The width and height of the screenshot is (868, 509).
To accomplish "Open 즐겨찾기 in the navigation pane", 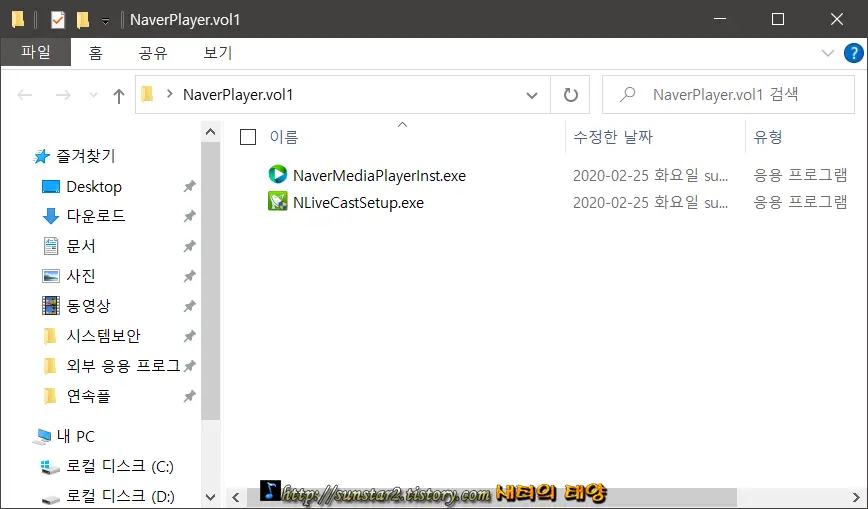I will click(86, 156).
